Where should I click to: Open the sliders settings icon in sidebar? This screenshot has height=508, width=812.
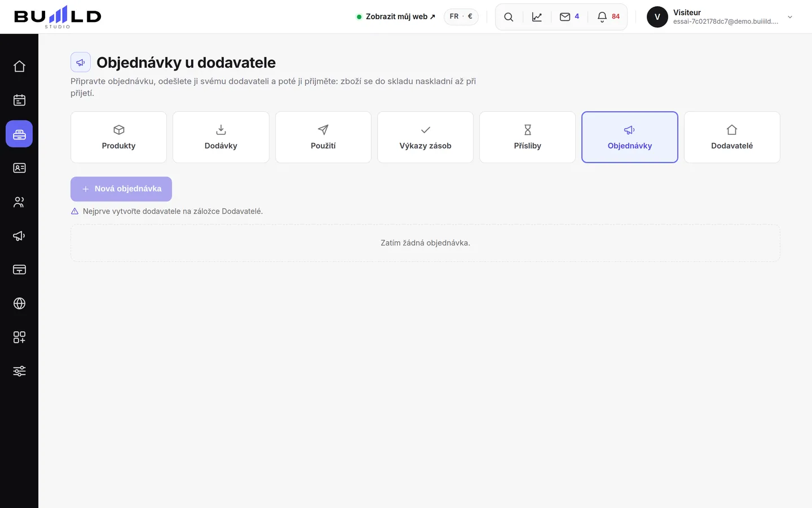click(19, 371)
